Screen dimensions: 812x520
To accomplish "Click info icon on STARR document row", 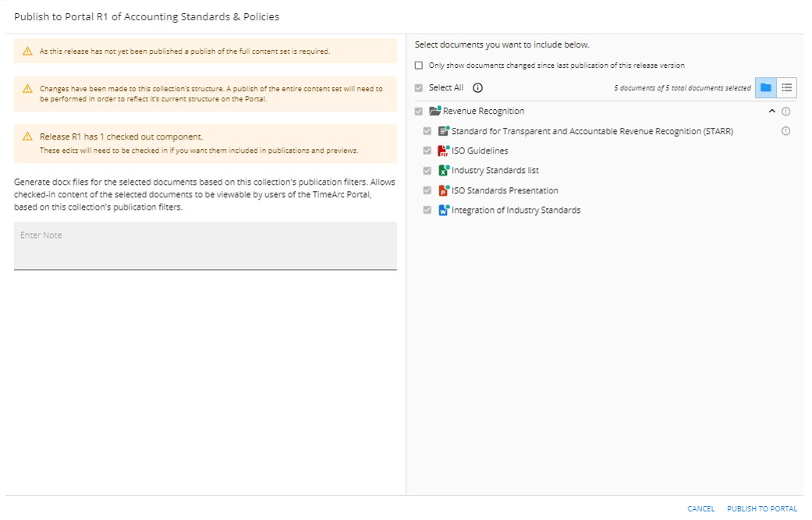I will pos(785,131).
